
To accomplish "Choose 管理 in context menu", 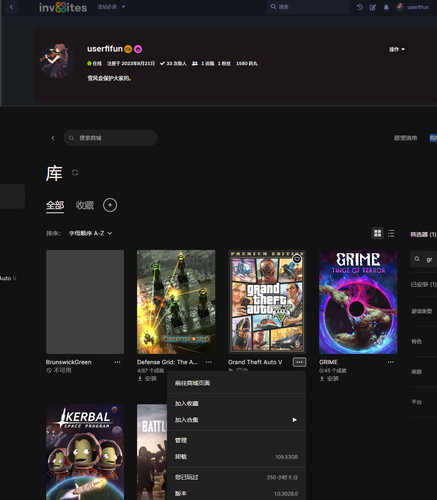I will click(236, 440).
